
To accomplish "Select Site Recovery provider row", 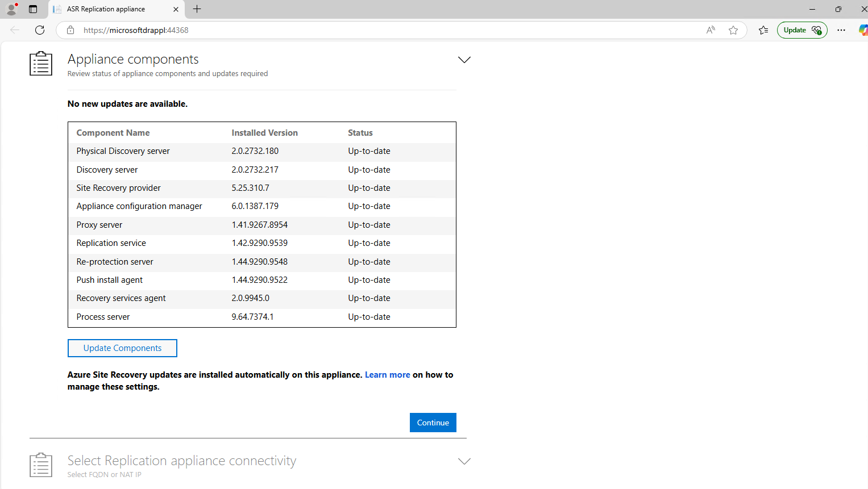I will (262, 188).
